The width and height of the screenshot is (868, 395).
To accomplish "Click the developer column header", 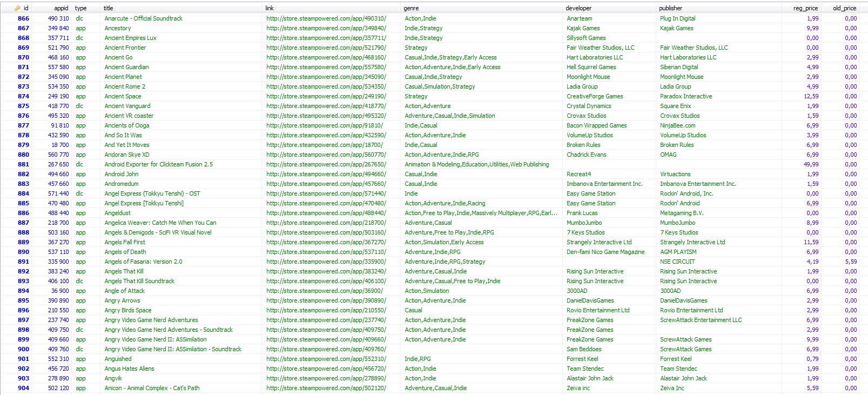I will pos(578,8).
